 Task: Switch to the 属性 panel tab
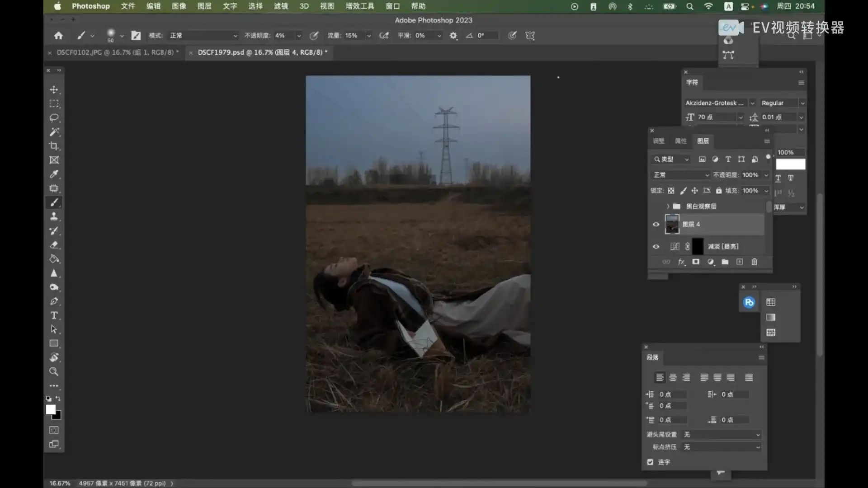(x=680, y=141)
